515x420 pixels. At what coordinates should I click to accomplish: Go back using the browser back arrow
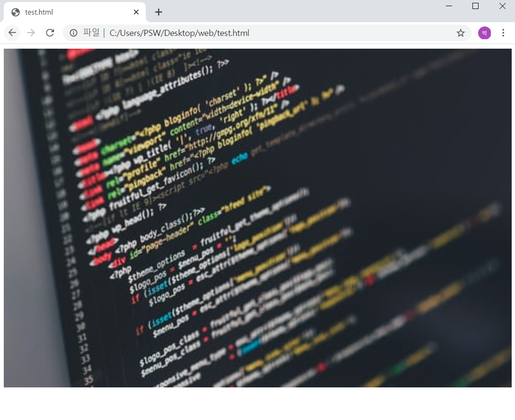pyautogui.click(x=12, y=33)
